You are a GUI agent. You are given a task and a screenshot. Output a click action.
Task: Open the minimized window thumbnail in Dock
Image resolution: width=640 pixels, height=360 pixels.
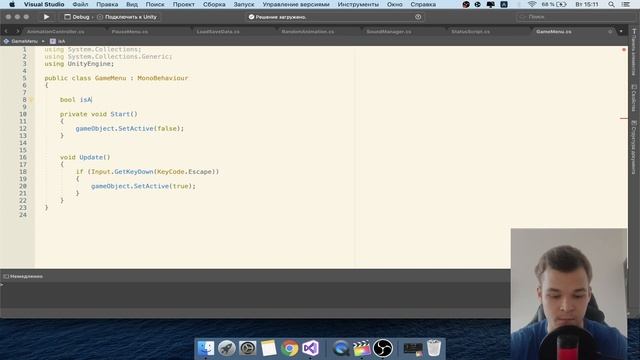coord(413,349)
